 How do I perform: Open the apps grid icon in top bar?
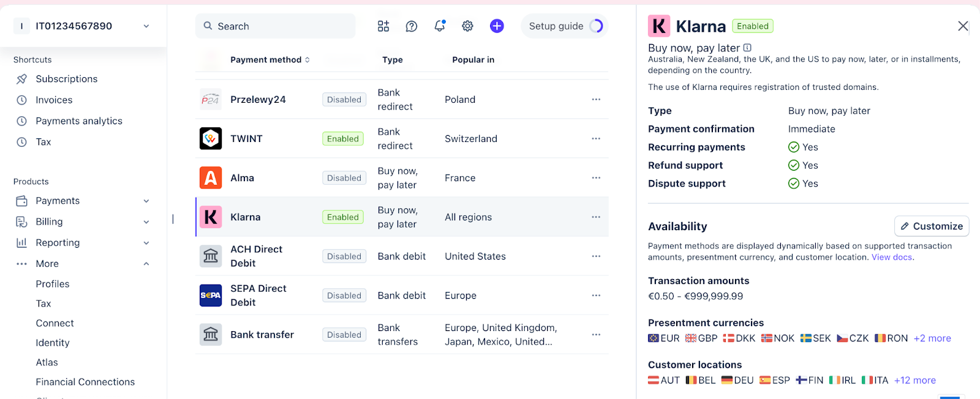383,26
